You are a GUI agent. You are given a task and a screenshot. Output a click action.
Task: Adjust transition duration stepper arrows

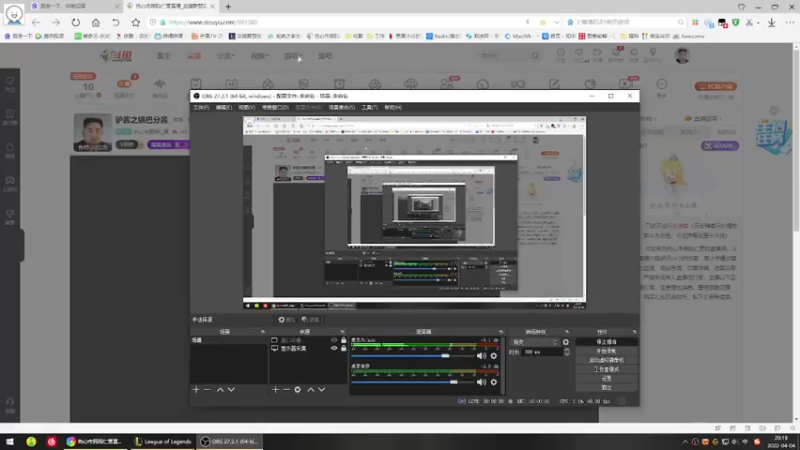tap(566, 352)
